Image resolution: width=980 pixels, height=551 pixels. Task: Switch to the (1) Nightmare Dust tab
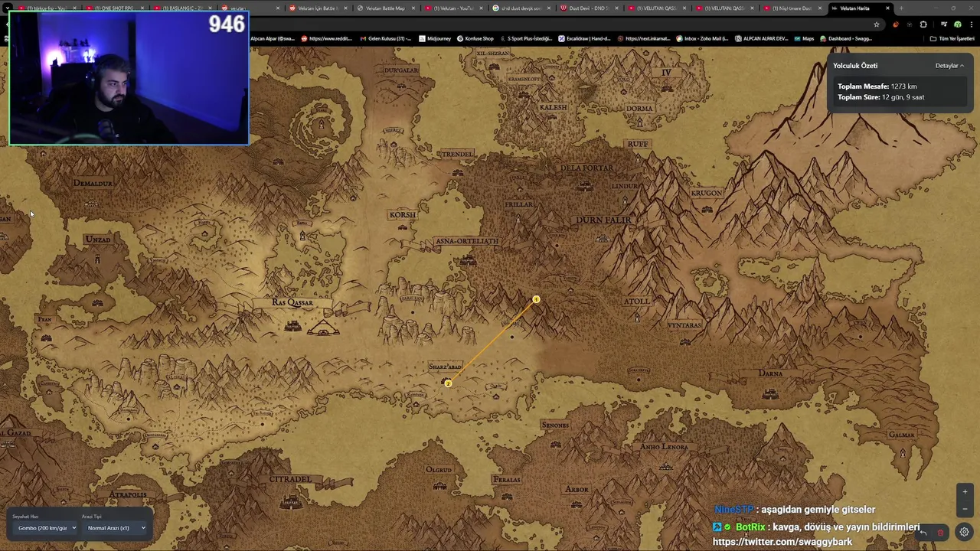(x=792, y=8)
